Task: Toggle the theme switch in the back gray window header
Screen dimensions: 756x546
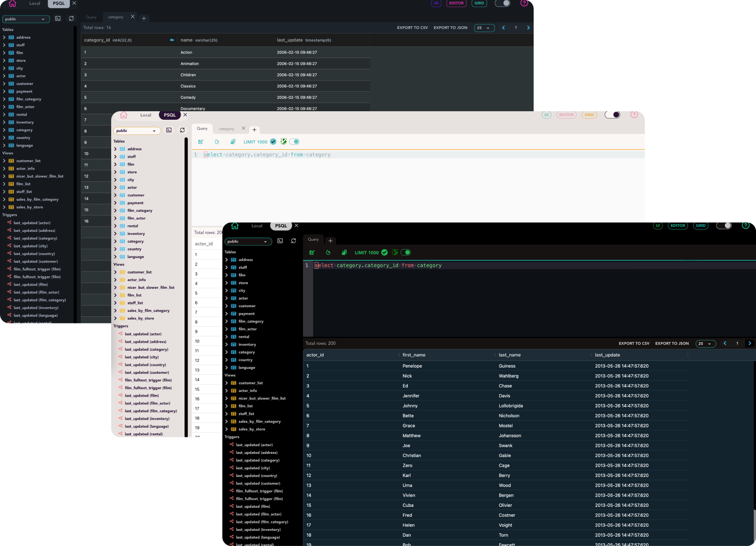Action: click(x=503, y=3)
